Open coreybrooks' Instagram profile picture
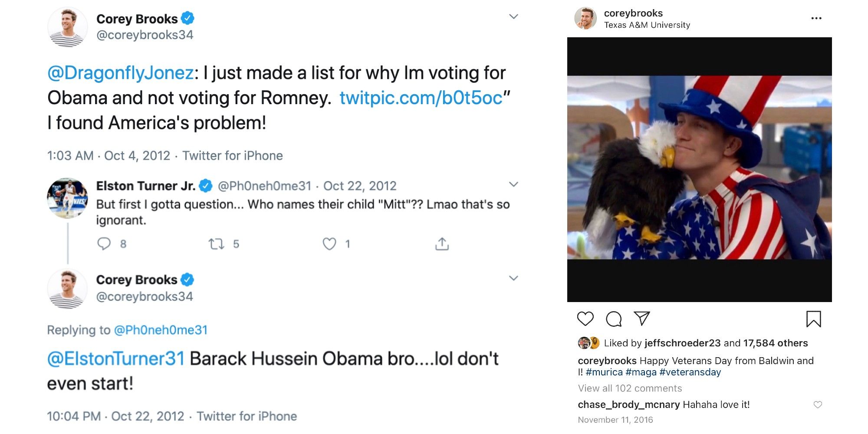Image resolution: width=868 pixels, height=434 pixels. coord(587,18)
